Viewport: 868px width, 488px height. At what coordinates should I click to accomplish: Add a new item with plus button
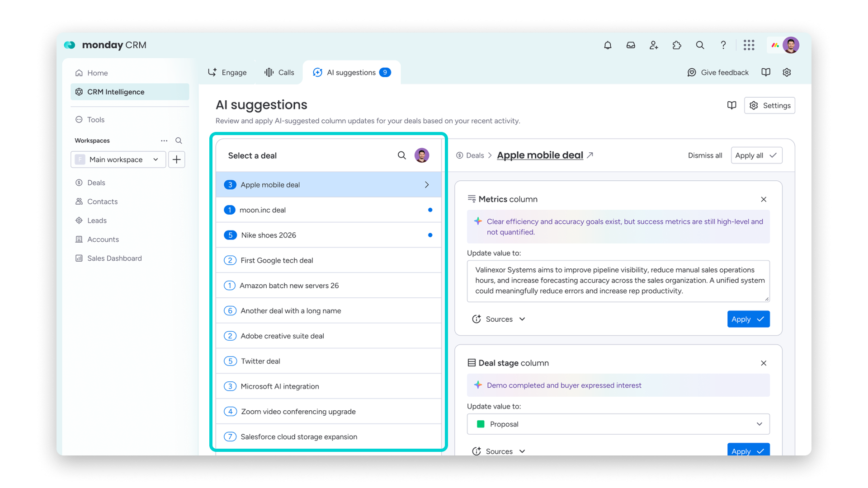(x=177, y=160)
